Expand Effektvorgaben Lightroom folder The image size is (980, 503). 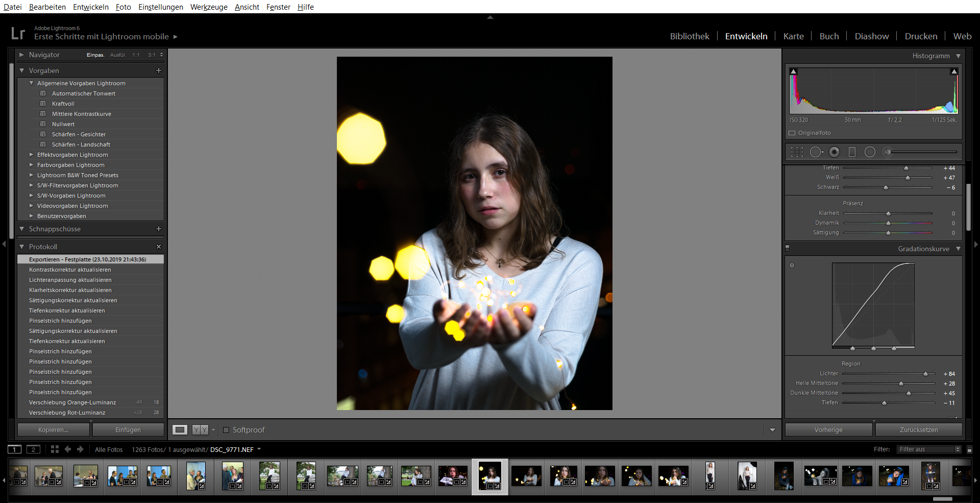tap(31, 155)
